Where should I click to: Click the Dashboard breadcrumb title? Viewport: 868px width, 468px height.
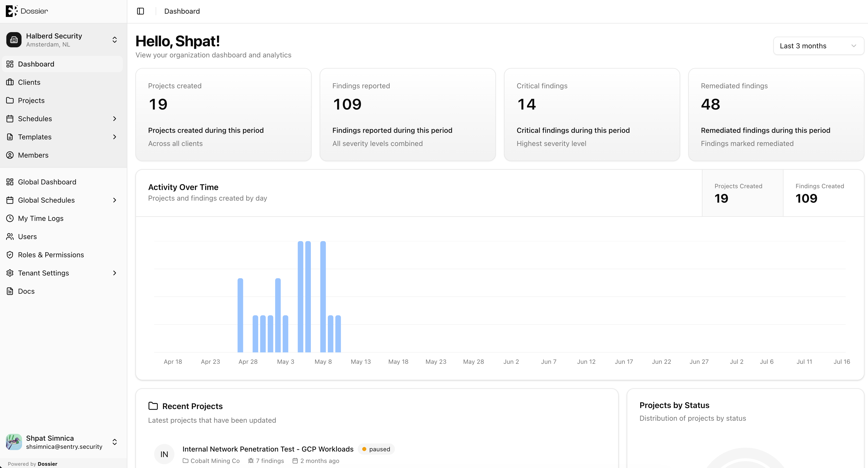click(182, 11)
